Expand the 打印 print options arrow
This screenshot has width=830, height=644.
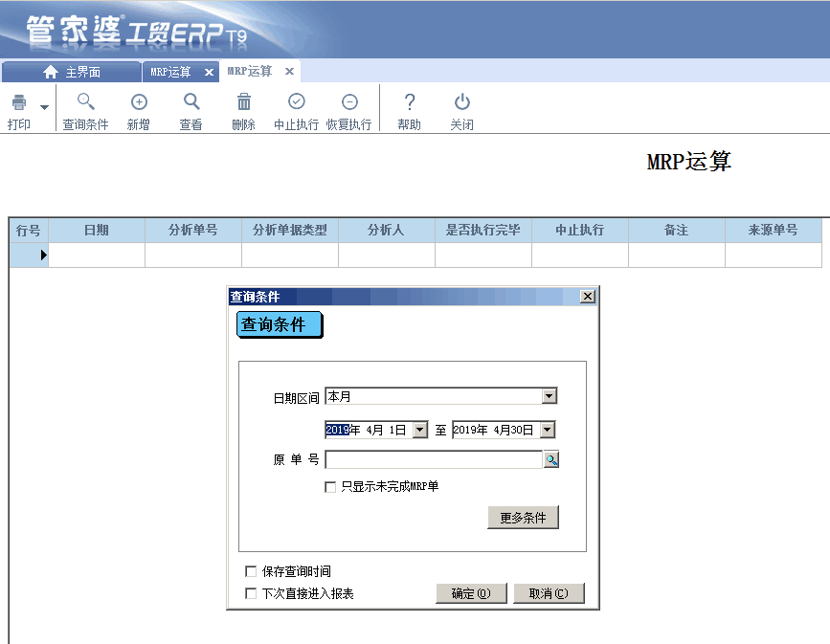click(44, 107)
